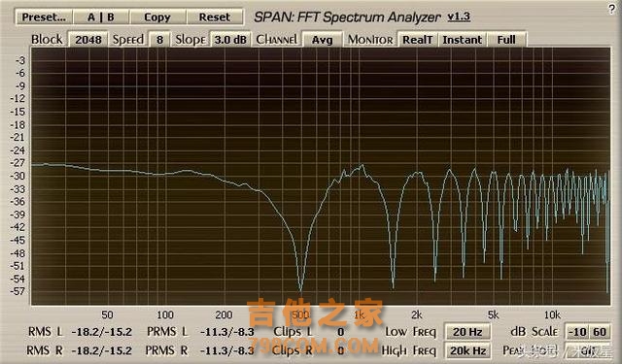622x364 pixels.
Task: Open the Block size 2048 selector
Action: (88, 40)
